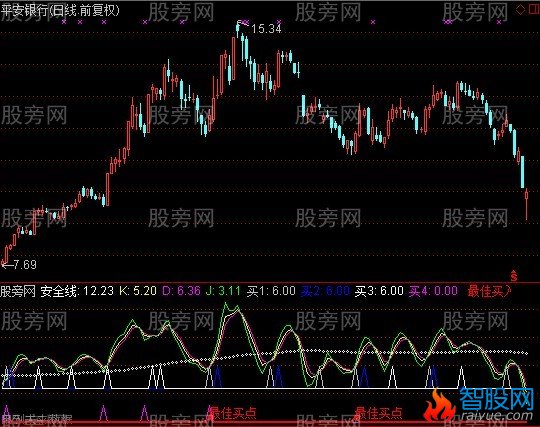
Task: Click the right 最佳买点 signal label
Action: coord(378,413)
